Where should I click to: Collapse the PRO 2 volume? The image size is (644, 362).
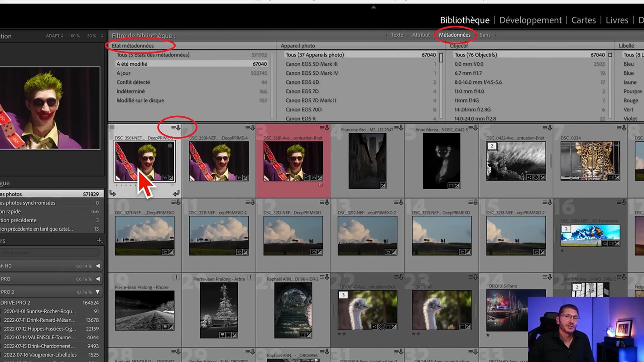point(97,292)
